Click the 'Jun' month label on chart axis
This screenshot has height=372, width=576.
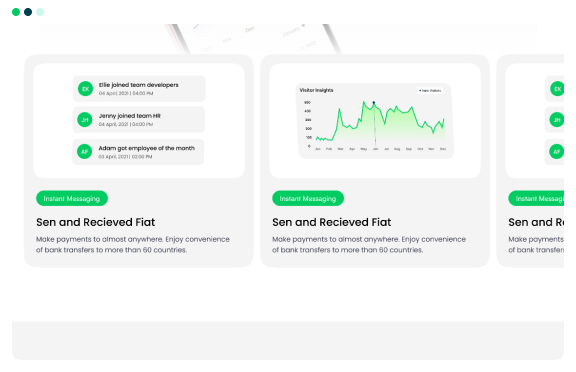tap(375, 149)
